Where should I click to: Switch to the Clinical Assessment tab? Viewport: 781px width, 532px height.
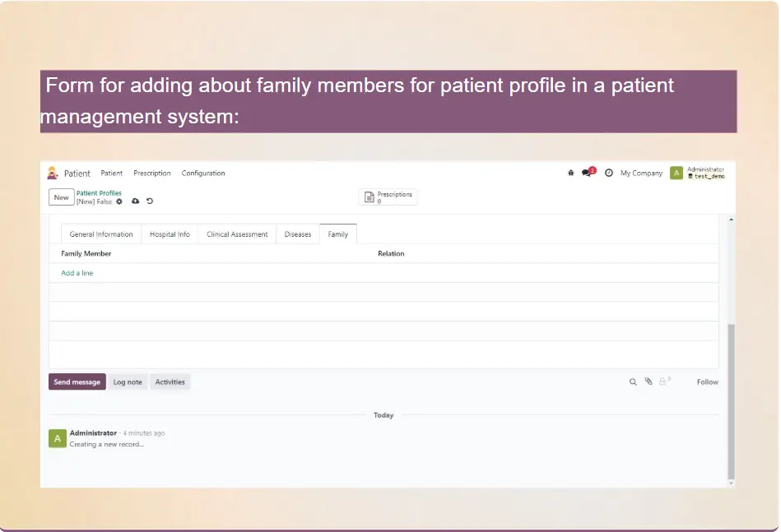tap(237, 234)
